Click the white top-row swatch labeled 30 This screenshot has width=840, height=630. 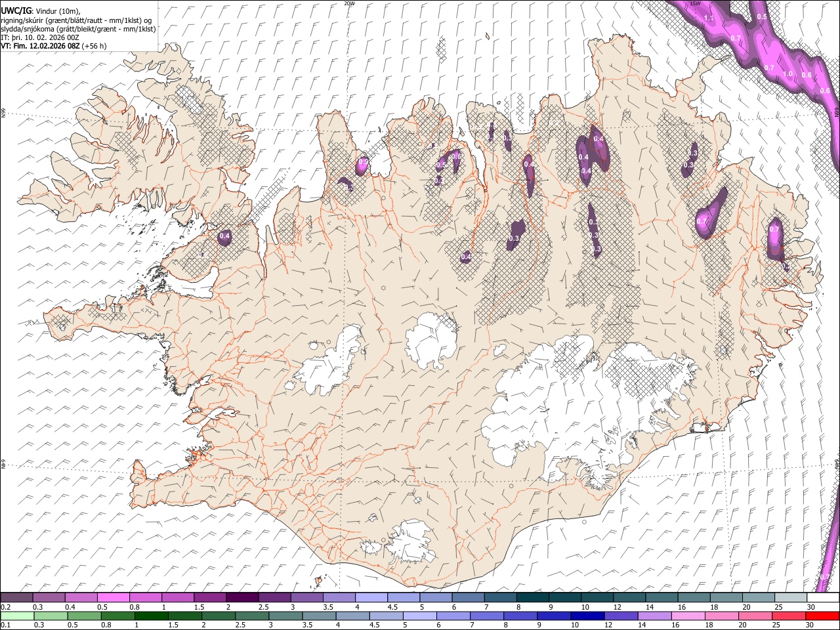pos(822,597)
